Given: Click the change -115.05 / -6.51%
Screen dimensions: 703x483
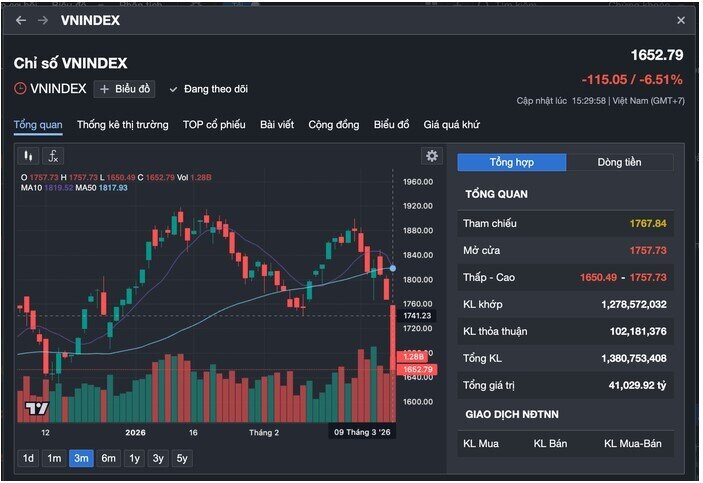Looking at the screenshot, I should 632,80.
